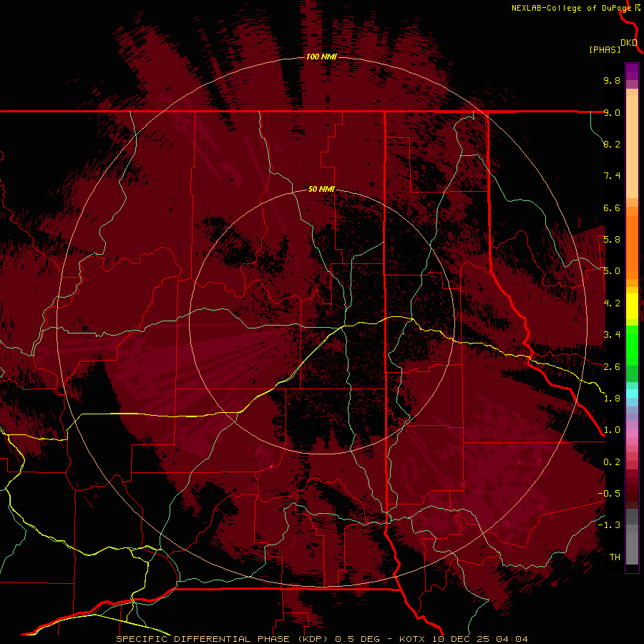The width and height of the screenshot is (644, 644).
Task: Click the SPECIFIC DIFFERENTIAL PHASE (KDP) title text
Action: (x=223, y=639)
